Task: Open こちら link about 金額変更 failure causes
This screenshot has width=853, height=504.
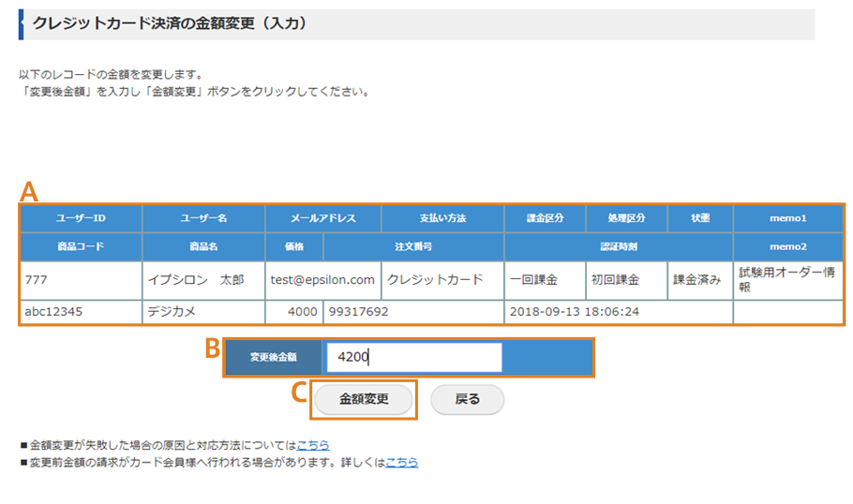Action: tap(313, 445)
